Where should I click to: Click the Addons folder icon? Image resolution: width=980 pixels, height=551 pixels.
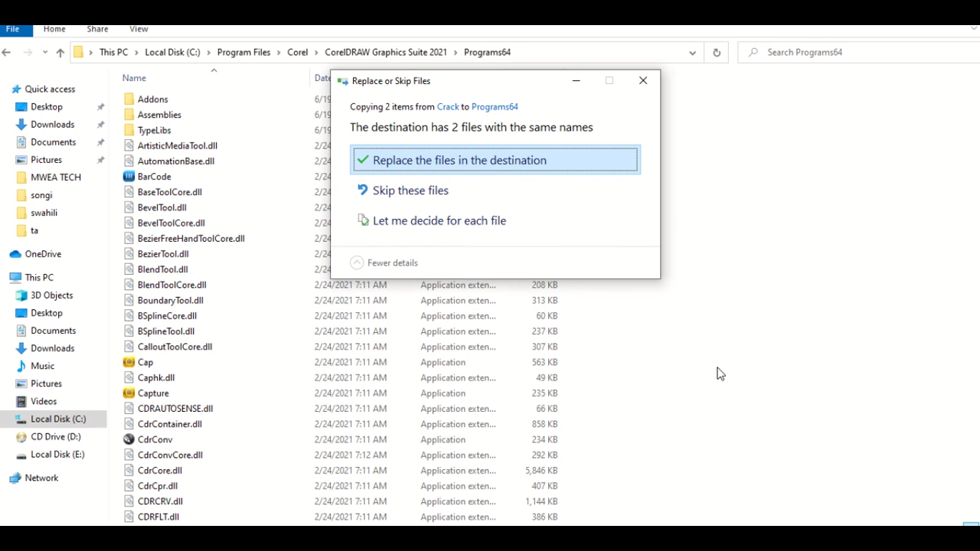pyautogui.click(x=129, y=99)
